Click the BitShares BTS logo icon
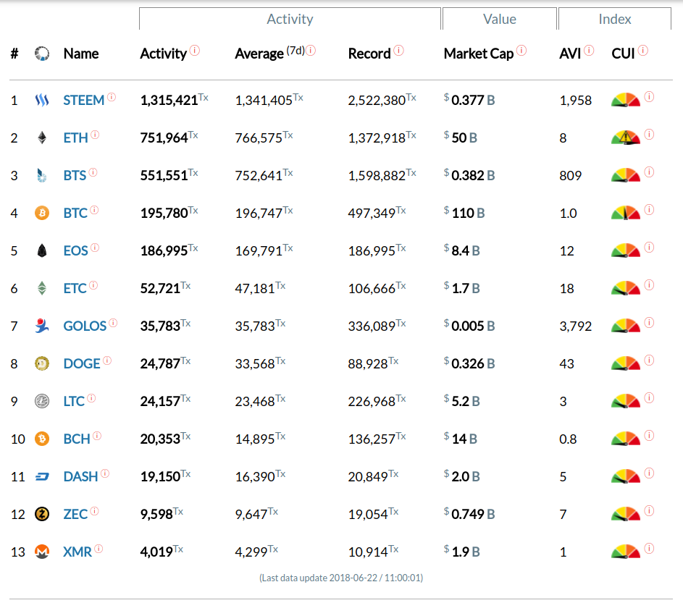The width and height of the screenshot is (683, 616). pos(42,175)
